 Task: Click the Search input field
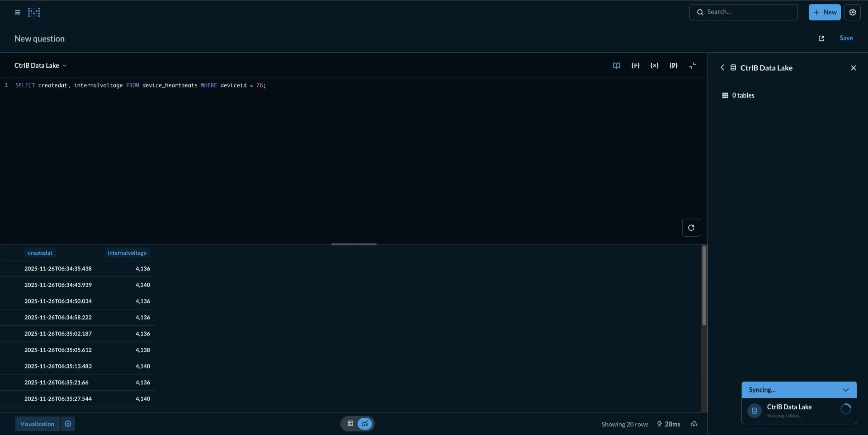(744, 12)
